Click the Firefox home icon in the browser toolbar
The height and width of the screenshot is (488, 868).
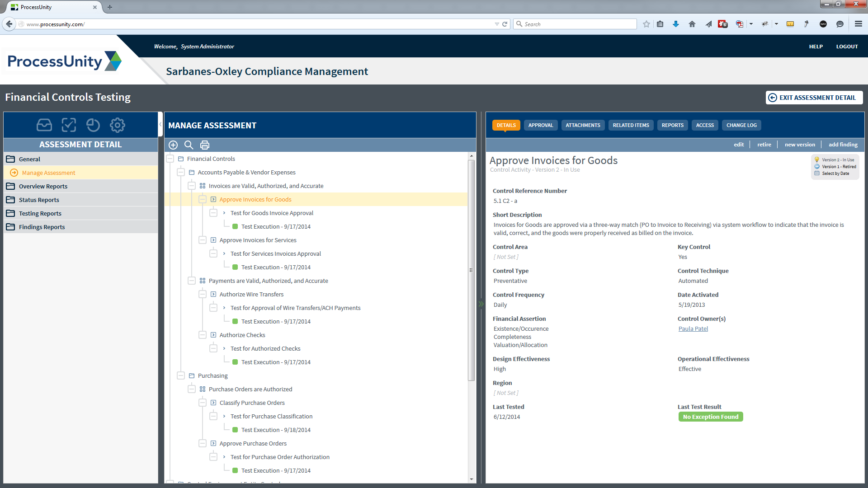[692, 24]
